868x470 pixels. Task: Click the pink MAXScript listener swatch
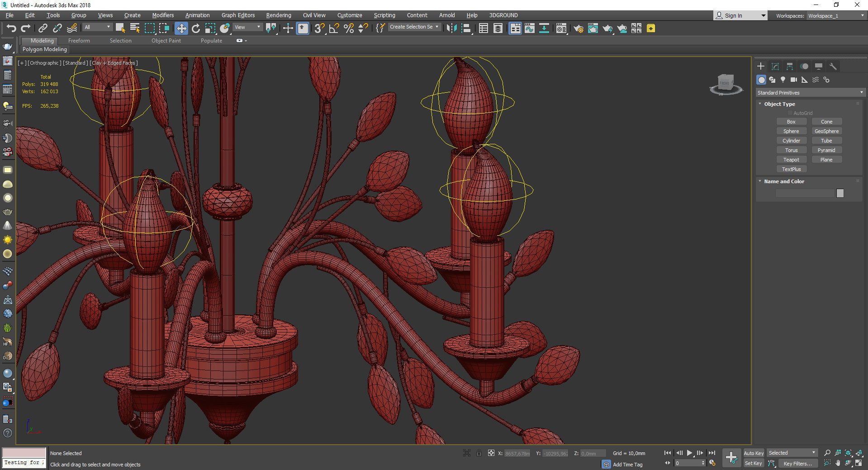pyautogui.click(x=24, y=452)
